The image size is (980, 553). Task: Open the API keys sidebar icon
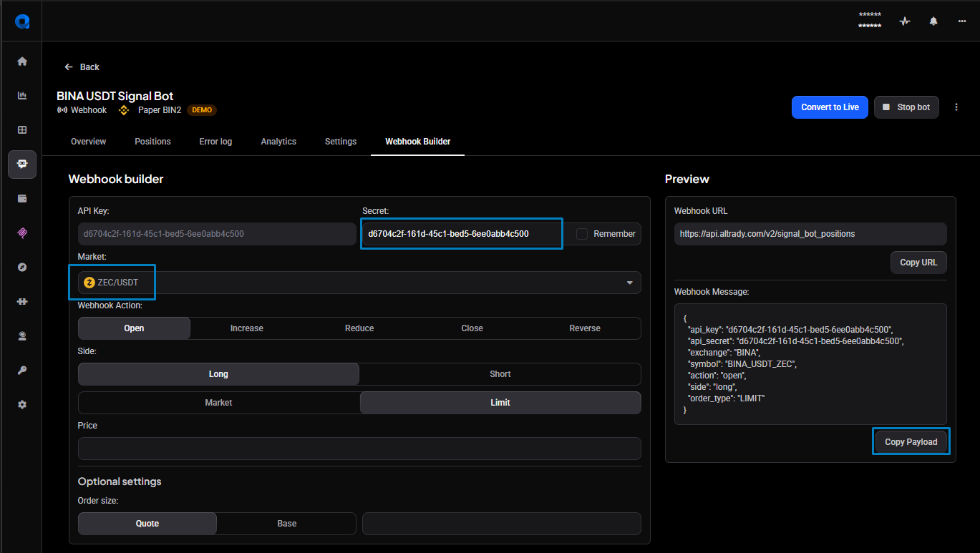coord(22,370)
